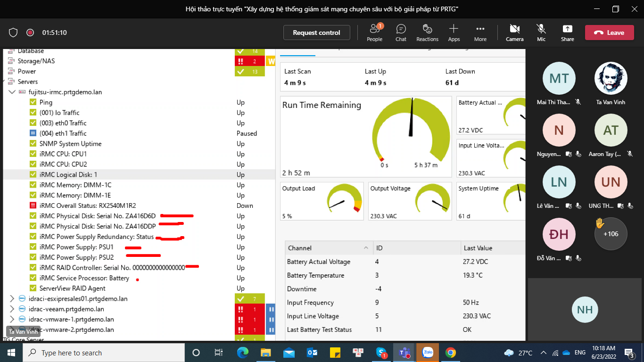The image size is (644, 362).
Task: Click the ID column header
Action: [417, 248]
